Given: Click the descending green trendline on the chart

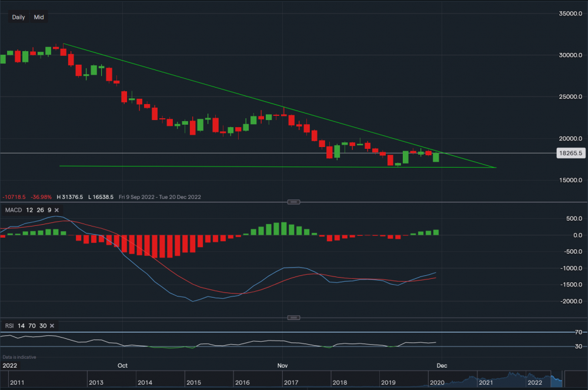Looking at the screenshot, I should (x=235, y=88).
